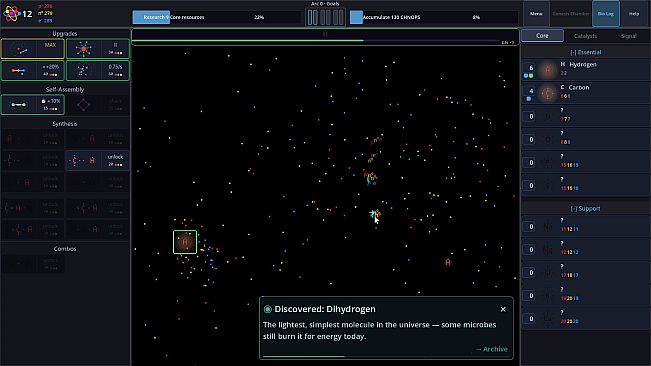The image size is (651, 366).
Task: Open the Genesis Chamber button
Action: [570, 14]
